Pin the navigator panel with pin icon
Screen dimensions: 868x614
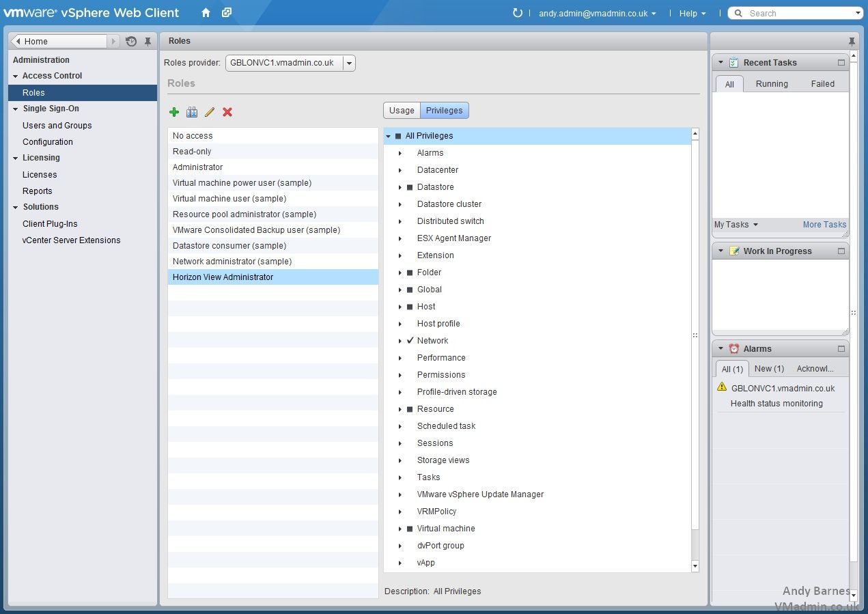(x=148, y=42)
